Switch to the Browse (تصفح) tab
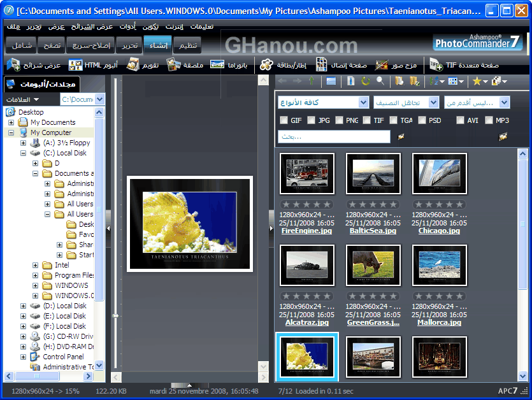The image size is (532, 400). click(52, 45)
